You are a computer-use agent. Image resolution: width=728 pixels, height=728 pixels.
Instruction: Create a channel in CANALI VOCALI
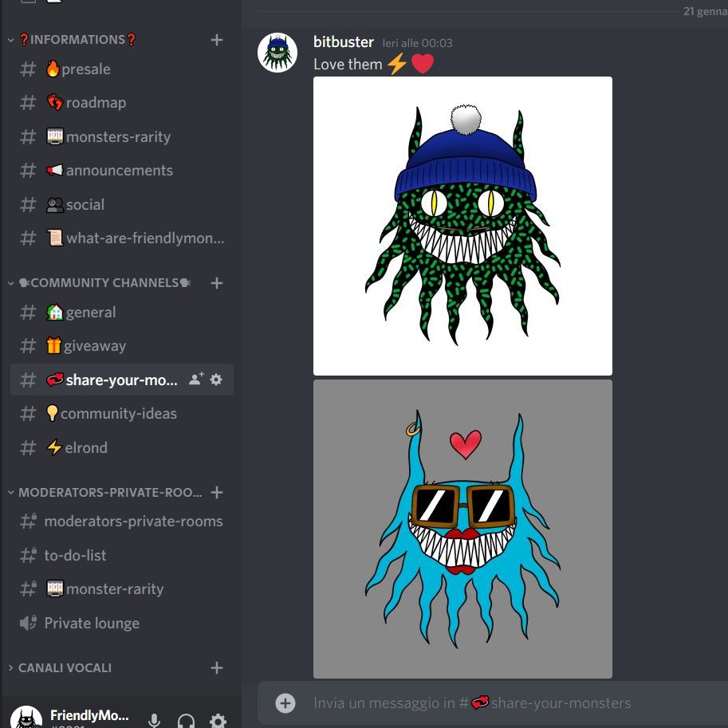pos(216,667)
